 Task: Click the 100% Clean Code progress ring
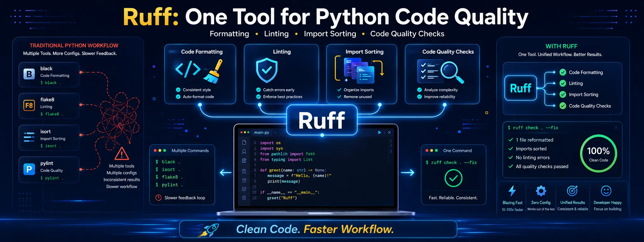pyautogui.click(x=598, y=153)
